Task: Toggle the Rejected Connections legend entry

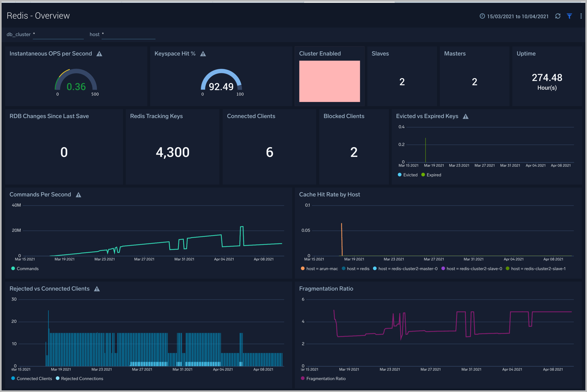Action: pos(80,378)
